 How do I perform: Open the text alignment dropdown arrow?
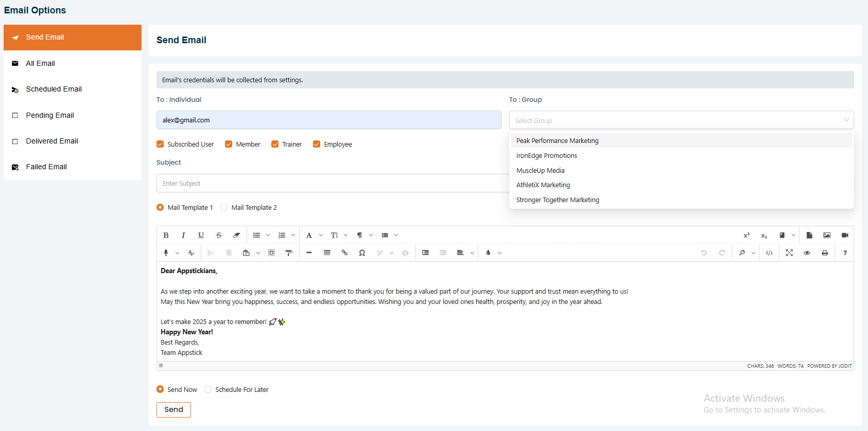point(472,253)
